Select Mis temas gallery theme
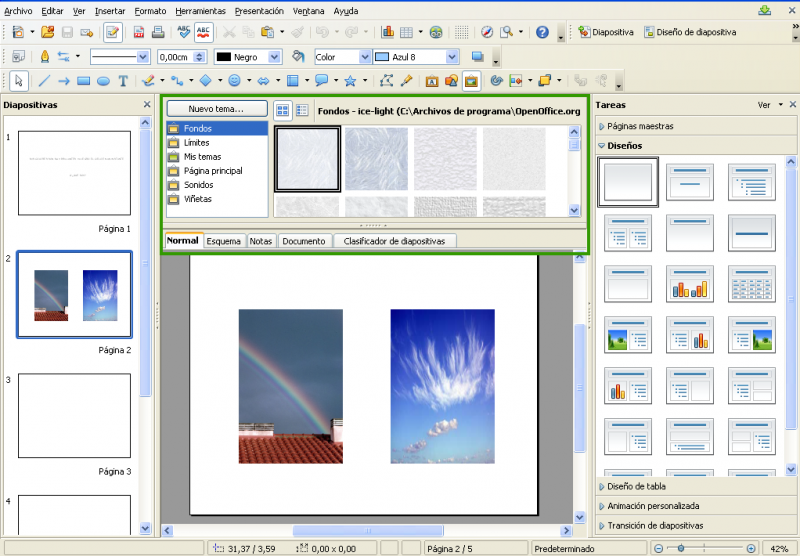This screenshot has width=800, height=556. [x=217, y=157]
